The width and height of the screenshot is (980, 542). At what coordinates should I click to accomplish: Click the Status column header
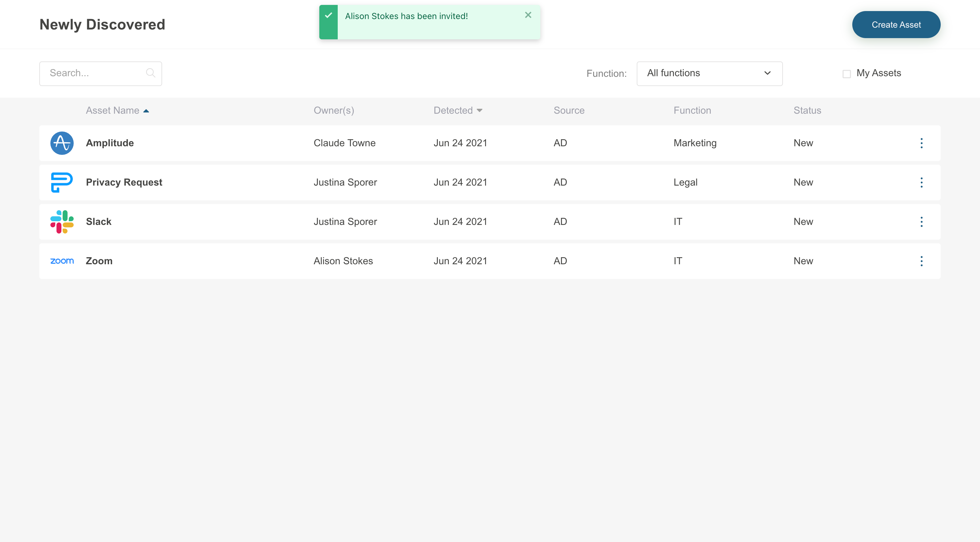[x=807, y=110]
